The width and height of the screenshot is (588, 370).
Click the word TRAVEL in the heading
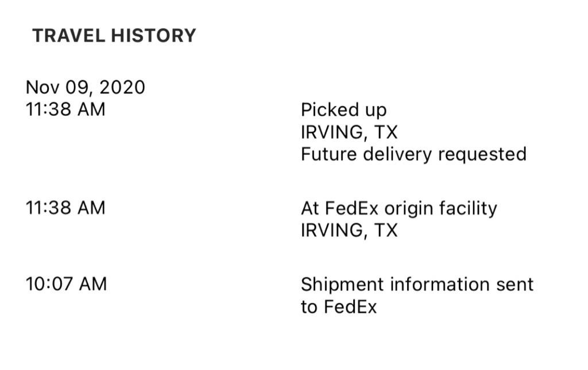tap(69, 36)
